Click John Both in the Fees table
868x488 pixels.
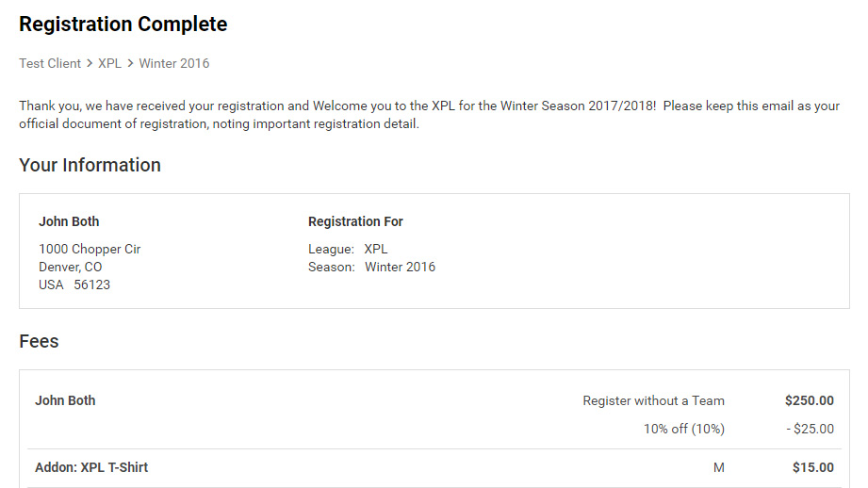(65, 400)
